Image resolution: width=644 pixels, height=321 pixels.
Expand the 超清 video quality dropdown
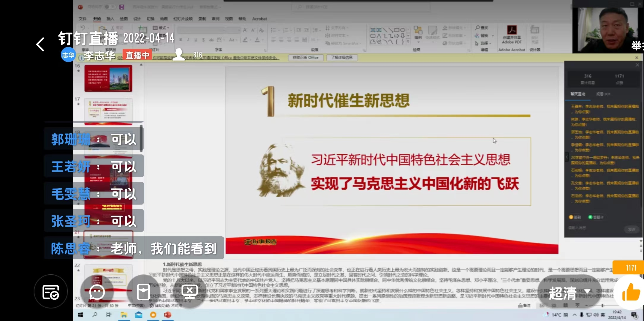(x=569, y=293)
